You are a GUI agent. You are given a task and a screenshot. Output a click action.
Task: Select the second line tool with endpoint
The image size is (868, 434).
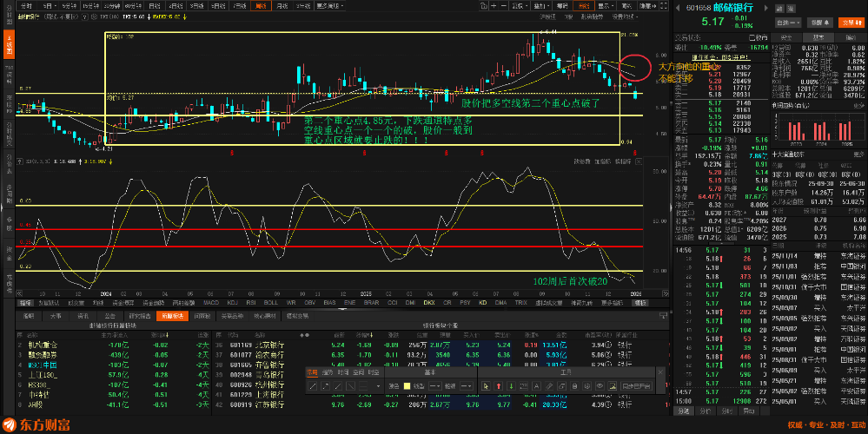[326, 386]
